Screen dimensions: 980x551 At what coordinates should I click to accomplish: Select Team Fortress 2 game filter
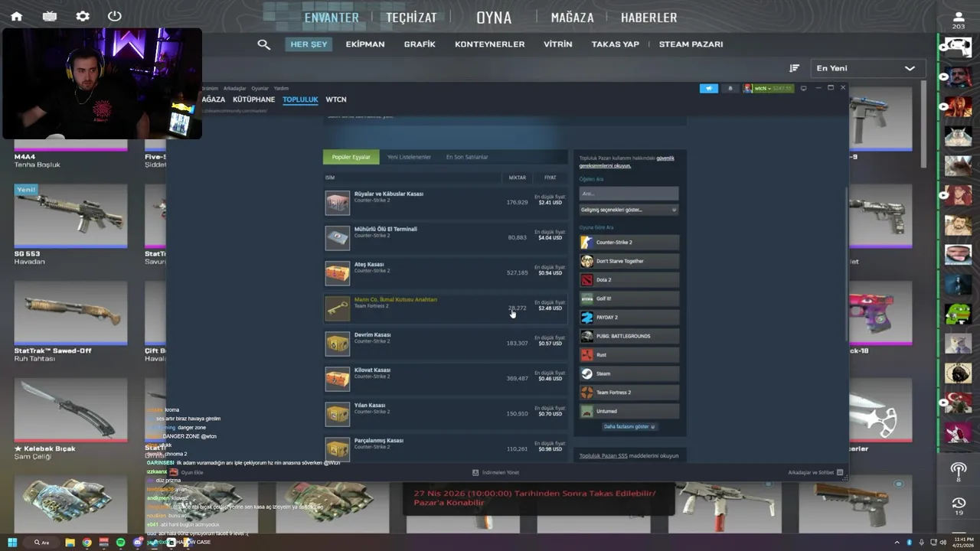tap(629, 393)
